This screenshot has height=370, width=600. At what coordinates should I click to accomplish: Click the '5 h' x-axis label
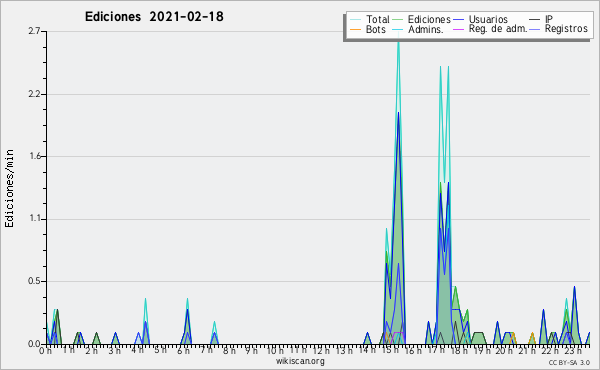[x=160, y=350]
